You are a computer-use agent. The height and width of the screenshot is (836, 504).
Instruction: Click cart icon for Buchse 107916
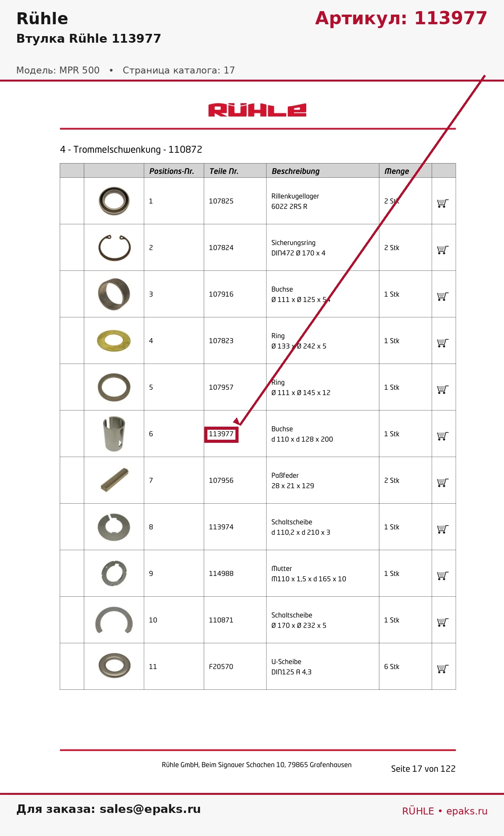coord(443,297)
